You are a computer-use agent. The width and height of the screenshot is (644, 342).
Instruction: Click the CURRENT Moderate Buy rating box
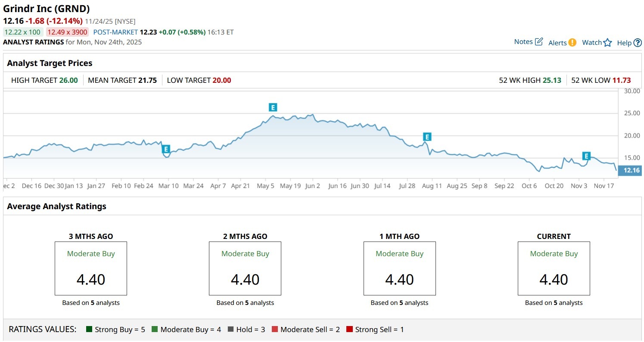click(554, 268)
